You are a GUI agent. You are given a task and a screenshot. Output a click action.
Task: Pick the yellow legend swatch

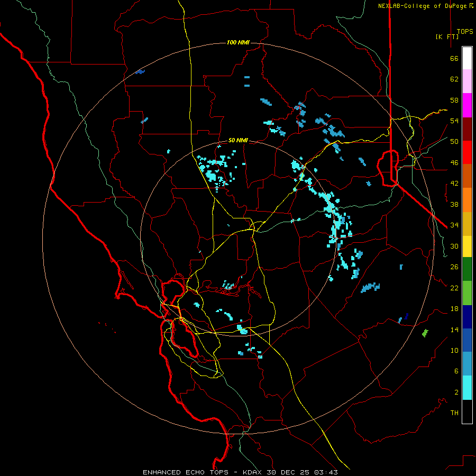tap(467, 246)
